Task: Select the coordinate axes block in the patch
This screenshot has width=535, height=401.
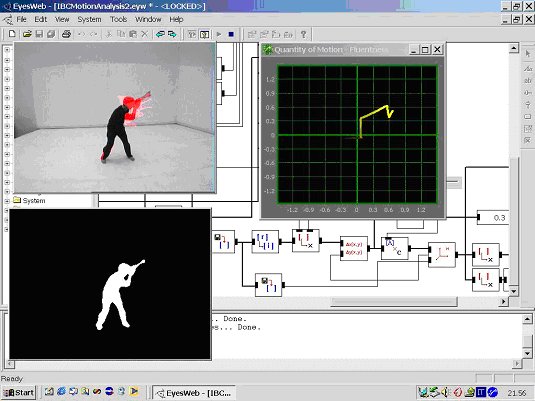Action: point(442,255)
